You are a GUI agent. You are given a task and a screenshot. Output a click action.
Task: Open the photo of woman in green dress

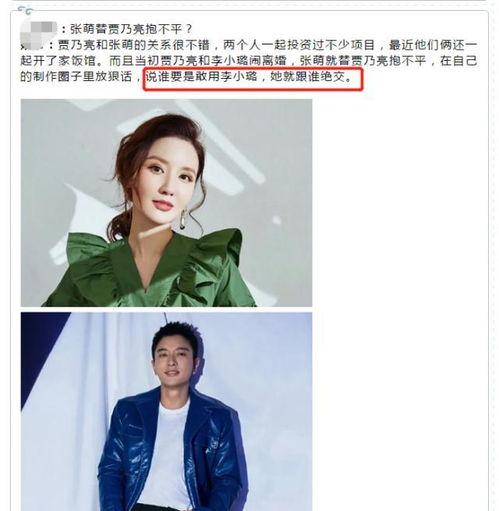tap(166, 203)
